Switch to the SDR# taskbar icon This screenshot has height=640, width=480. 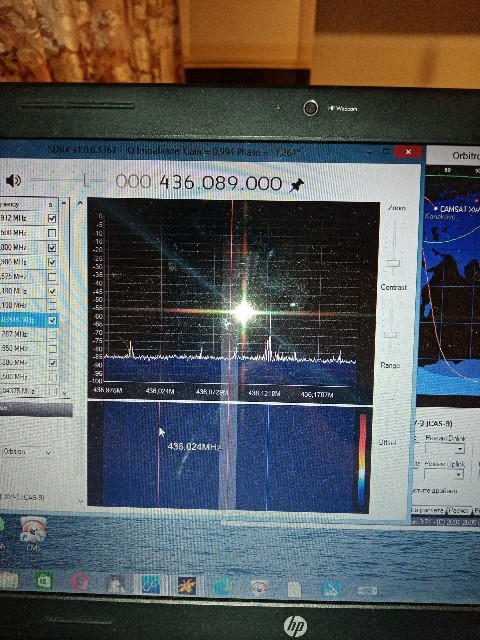tap(150, 584)
